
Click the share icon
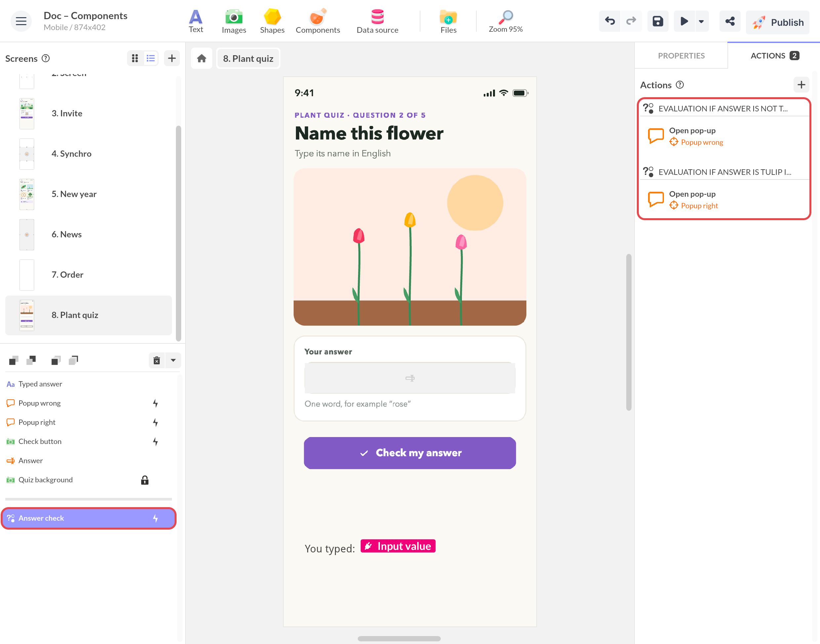[730, 21]
